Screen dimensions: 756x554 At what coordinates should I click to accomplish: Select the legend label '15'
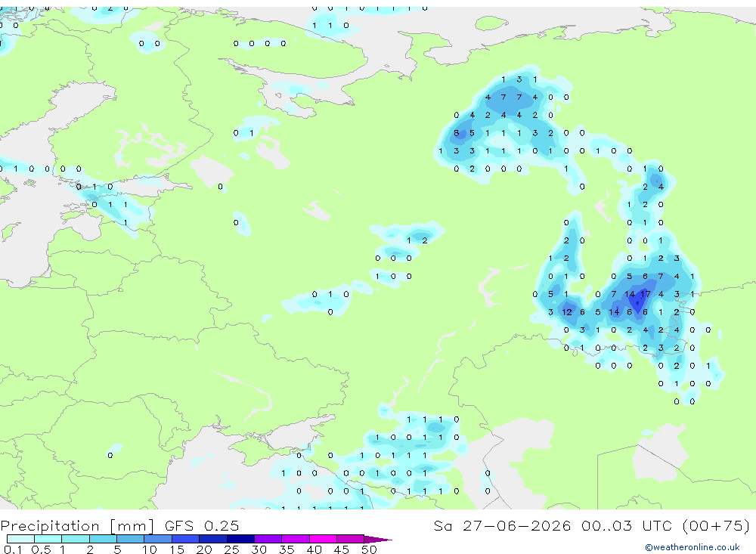click(177, 549)
